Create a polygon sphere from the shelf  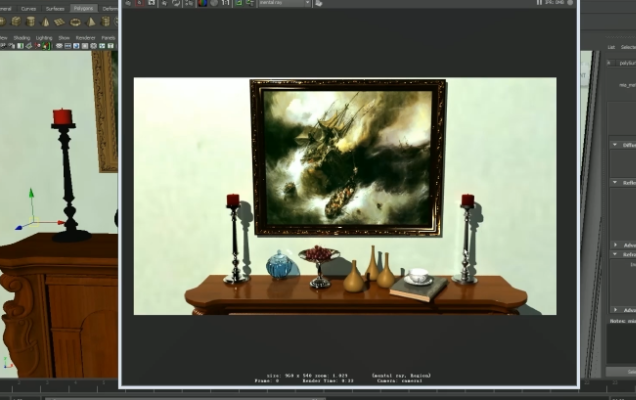click(x=4, y=21)
